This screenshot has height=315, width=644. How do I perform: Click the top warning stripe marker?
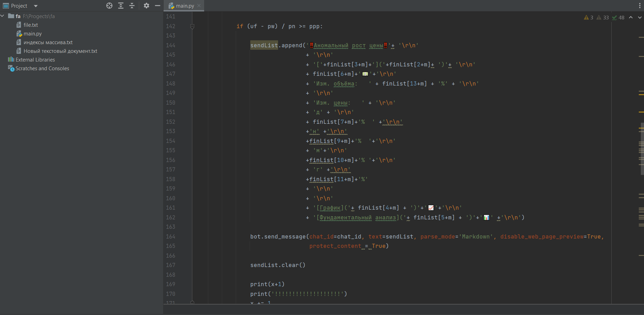(x=641, y=37)
